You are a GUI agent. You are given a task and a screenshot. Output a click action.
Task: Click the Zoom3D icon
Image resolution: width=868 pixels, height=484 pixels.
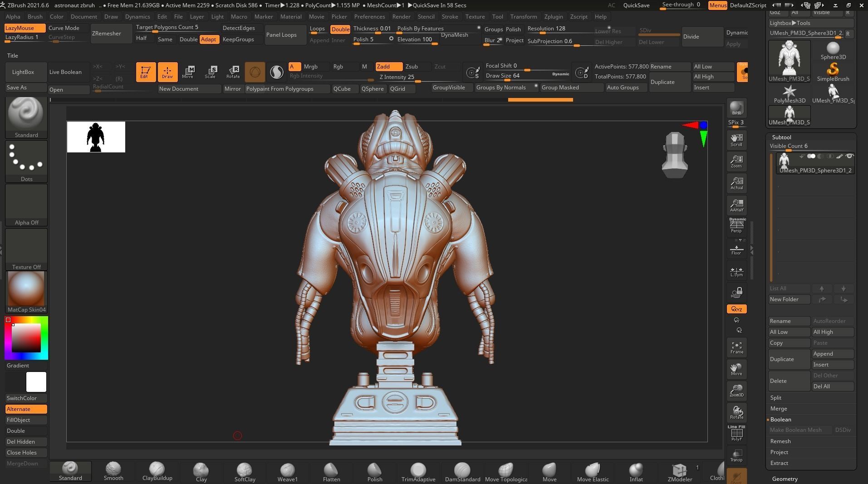coord(736,391)
